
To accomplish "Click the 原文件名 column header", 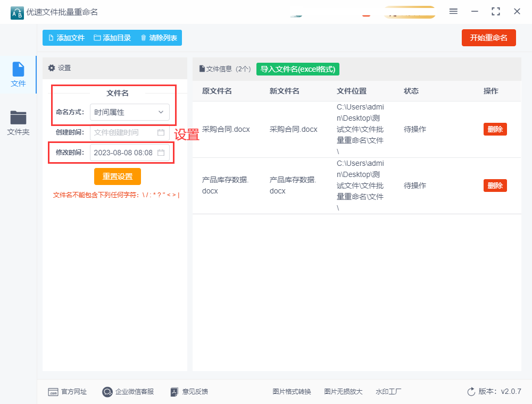I will 217,91.
